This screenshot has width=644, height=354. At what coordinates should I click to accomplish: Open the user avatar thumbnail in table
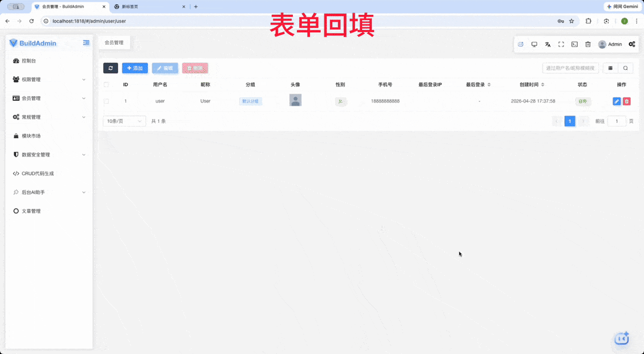click(295, 100)
